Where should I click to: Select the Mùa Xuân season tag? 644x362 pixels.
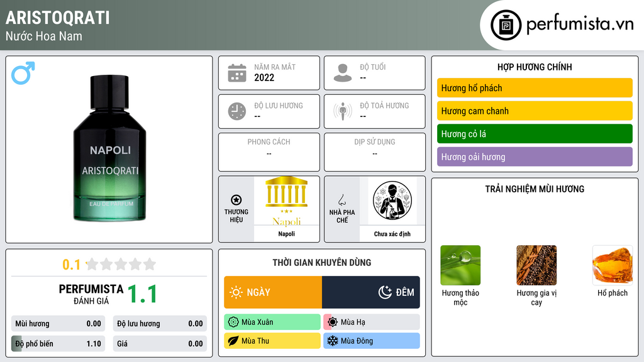[x=272, y=322]
